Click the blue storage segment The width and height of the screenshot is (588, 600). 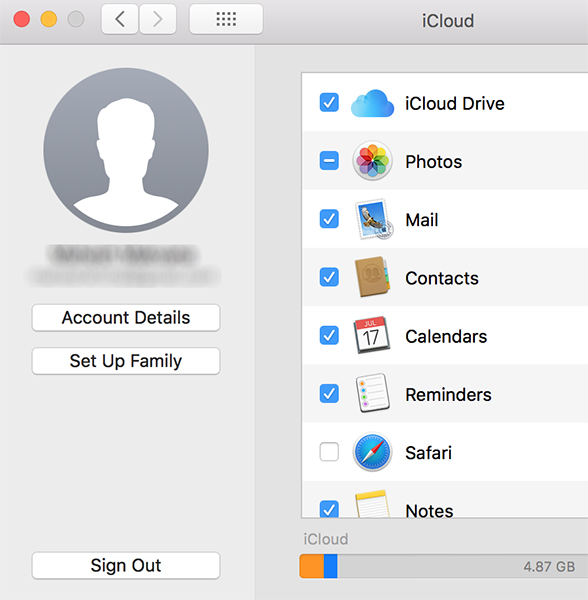(331, 566)
